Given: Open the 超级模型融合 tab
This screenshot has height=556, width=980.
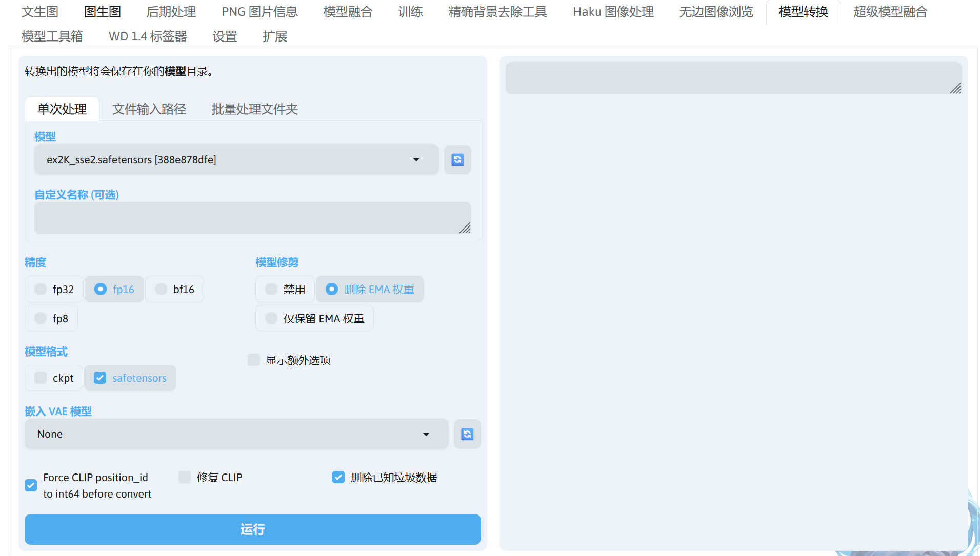Looking at the screenshot, I should [890, 12].
